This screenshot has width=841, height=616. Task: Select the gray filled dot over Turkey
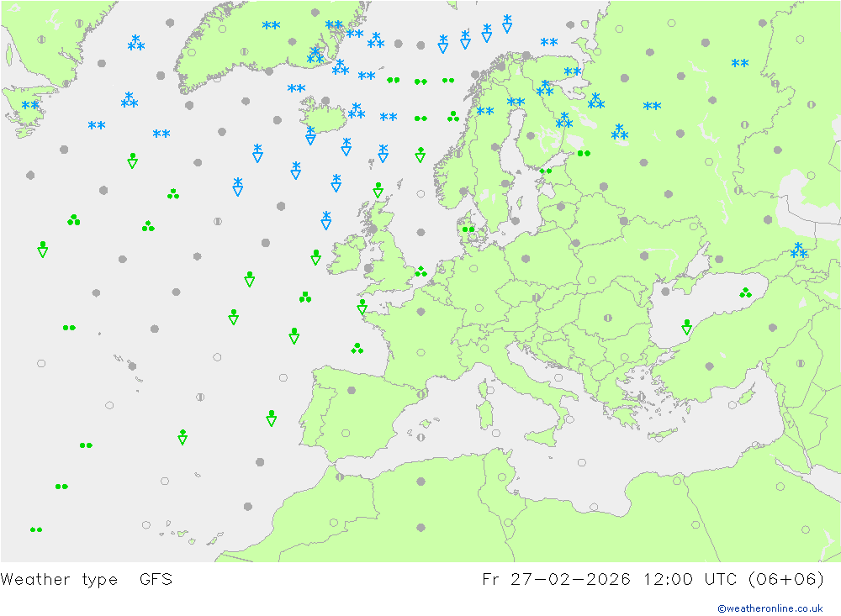(x=710, y=366)
